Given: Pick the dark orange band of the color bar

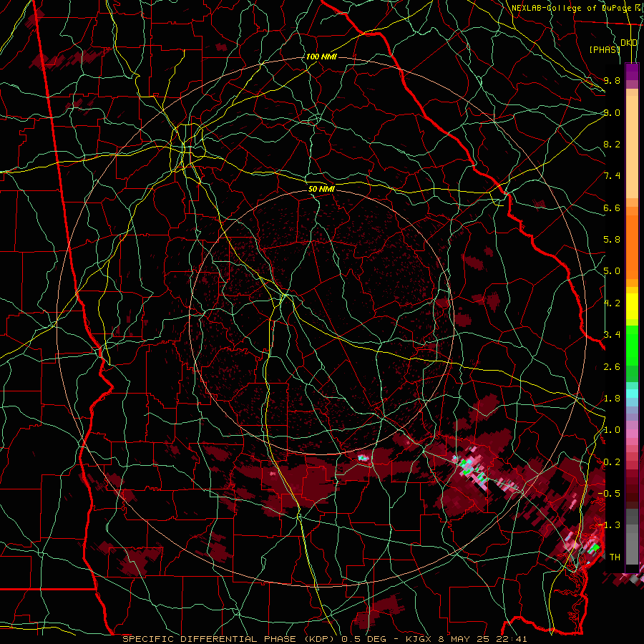Looking at the screenshot, I should 632,247.
